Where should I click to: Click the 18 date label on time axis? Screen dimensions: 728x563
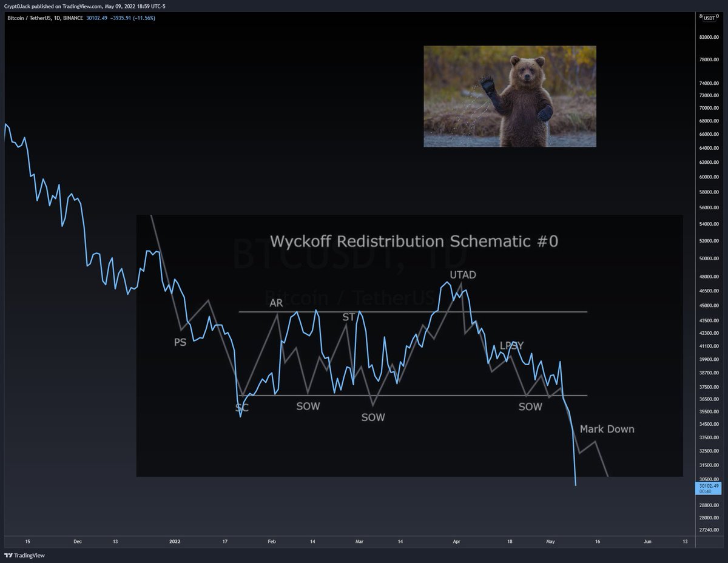pos(509,541)
